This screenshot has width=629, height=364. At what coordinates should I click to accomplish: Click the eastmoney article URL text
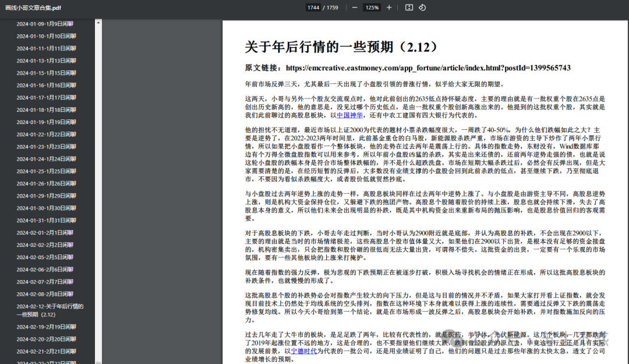pos(428,68)
